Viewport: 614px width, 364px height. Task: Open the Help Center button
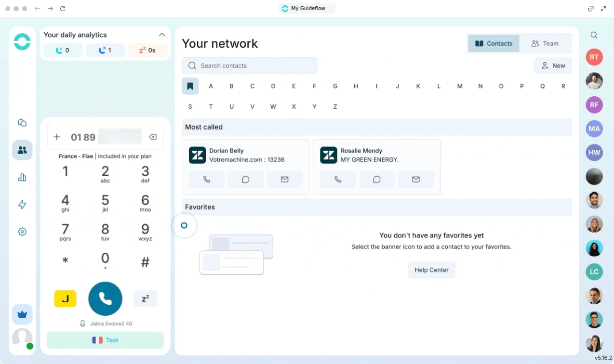tap(431, 270)
